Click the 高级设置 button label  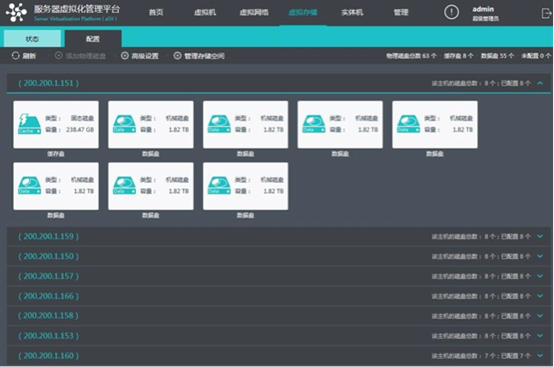click(145, 56)
